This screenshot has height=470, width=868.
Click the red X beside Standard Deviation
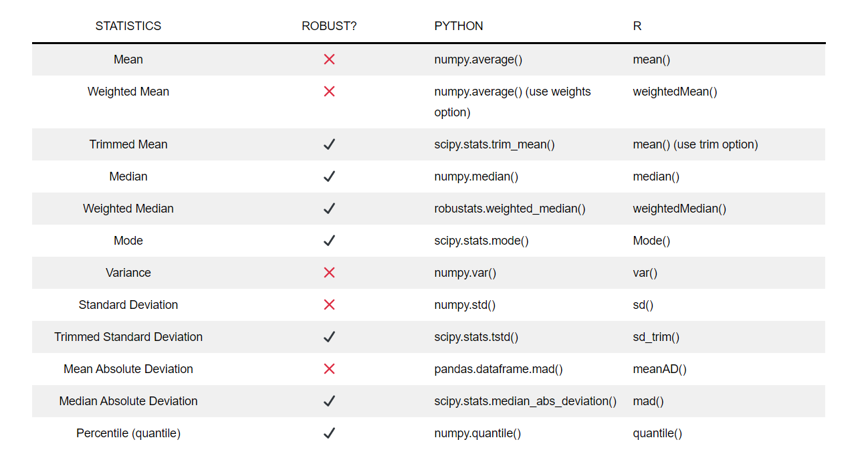coord(329,304)
